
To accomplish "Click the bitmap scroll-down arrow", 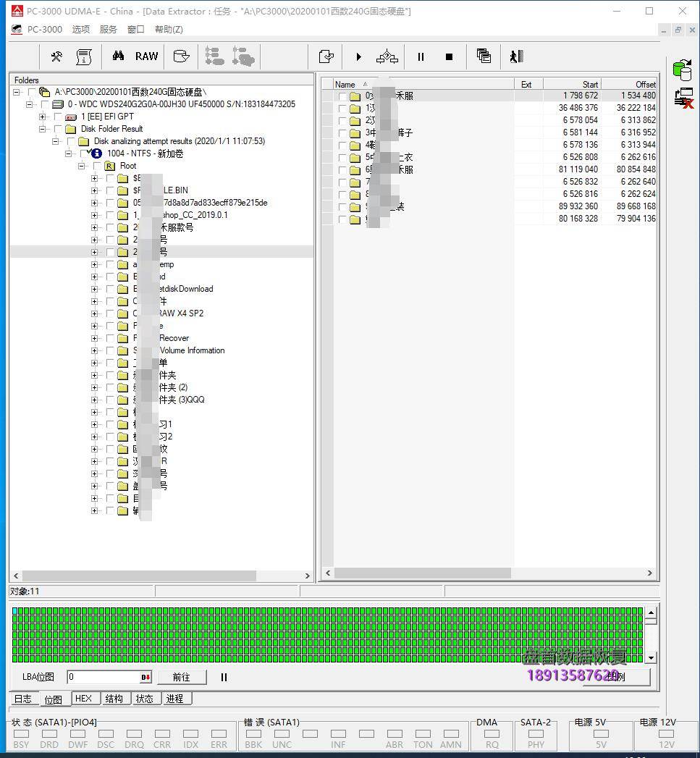I will (651, 658).
